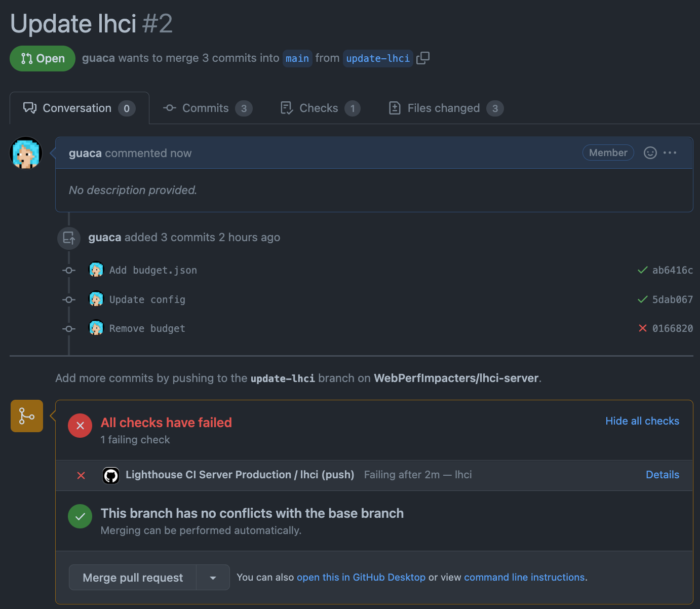The width and height of the screenshot is (700, 609).
Task: Switch to the Commits tab
Action: [x=207, y=108]
